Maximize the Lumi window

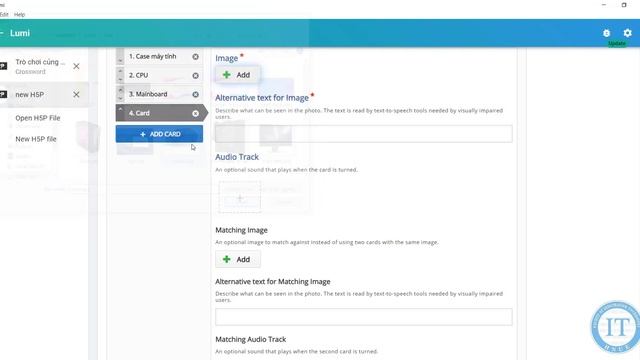[624, 5]
